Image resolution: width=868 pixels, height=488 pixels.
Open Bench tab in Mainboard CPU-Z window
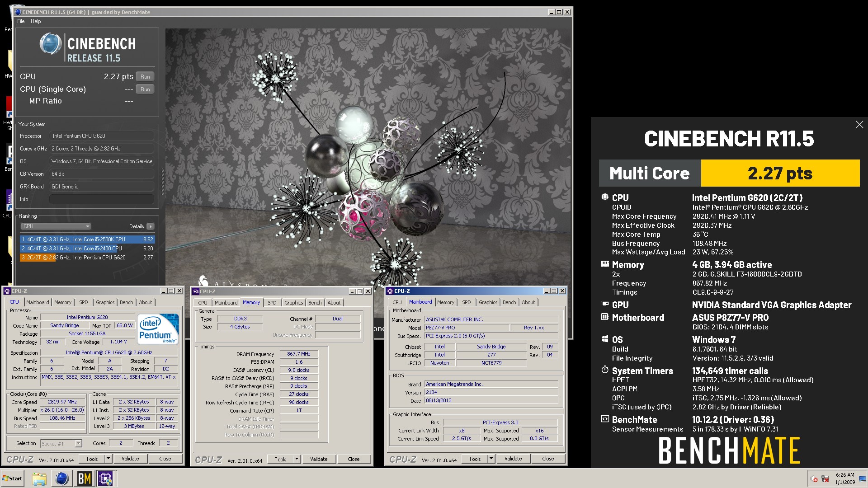click(509, 302)
